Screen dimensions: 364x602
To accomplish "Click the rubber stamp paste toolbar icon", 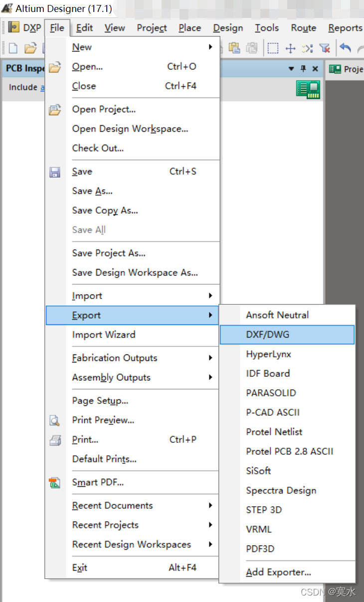I will pyautogui.click(x=252, y=48).
